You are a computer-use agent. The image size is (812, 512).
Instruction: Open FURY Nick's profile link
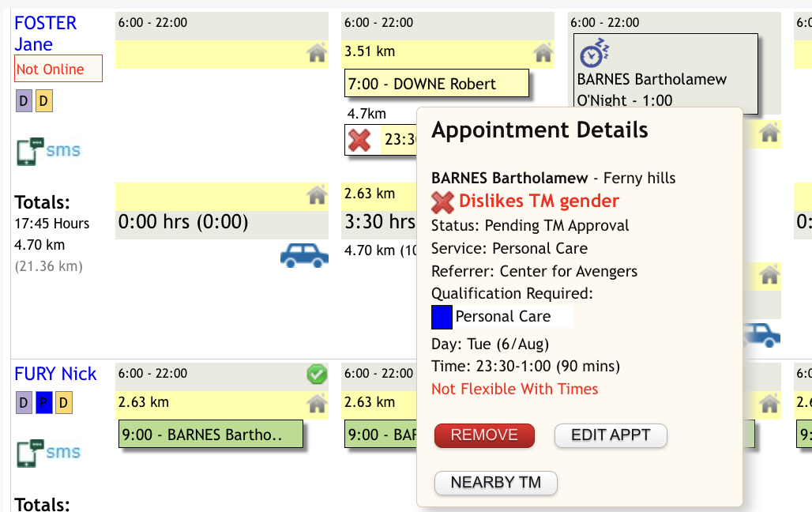click(55, 374)
